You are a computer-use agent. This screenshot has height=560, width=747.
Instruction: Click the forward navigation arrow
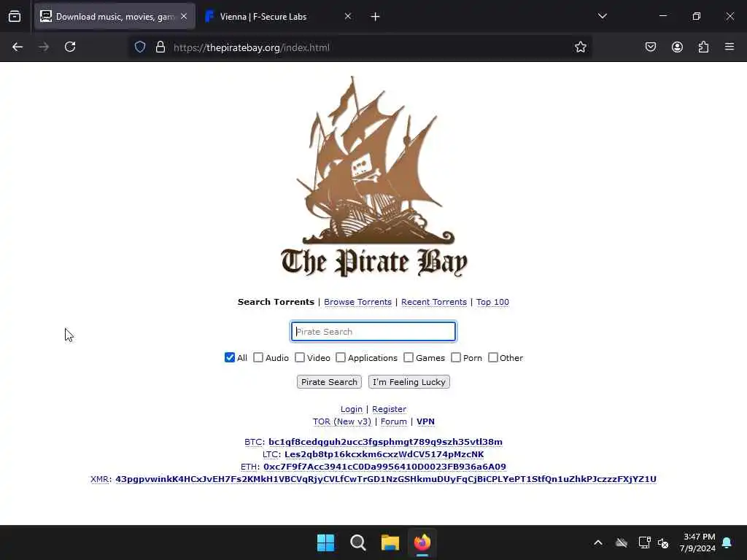pos(44,47)
